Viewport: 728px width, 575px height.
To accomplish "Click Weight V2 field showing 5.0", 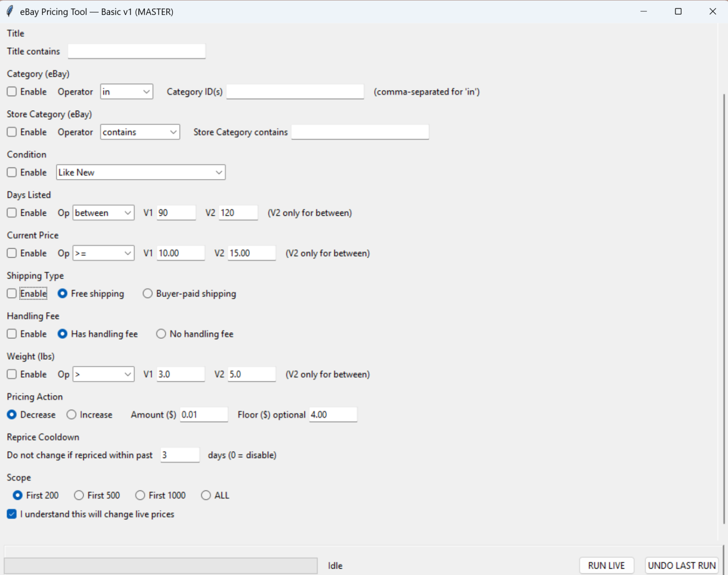I will pos(252,374).
